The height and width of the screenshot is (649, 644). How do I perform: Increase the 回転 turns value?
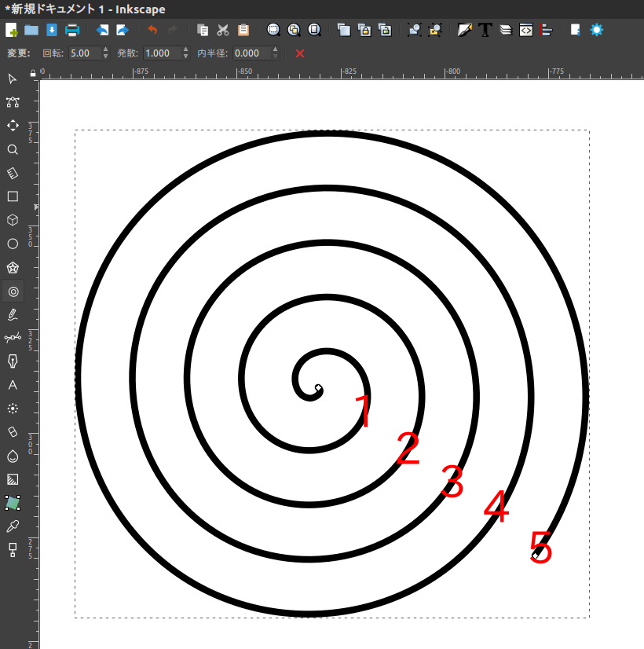105,49
